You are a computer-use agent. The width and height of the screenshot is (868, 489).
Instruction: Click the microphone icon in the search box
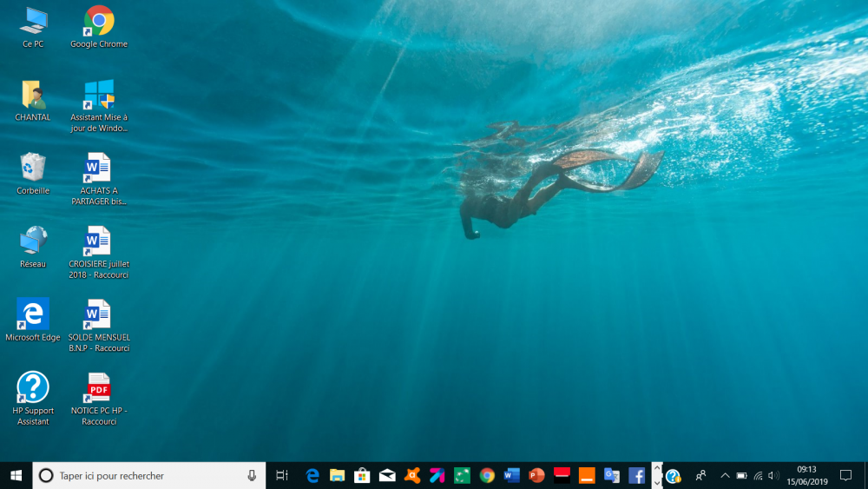(252, 475)
